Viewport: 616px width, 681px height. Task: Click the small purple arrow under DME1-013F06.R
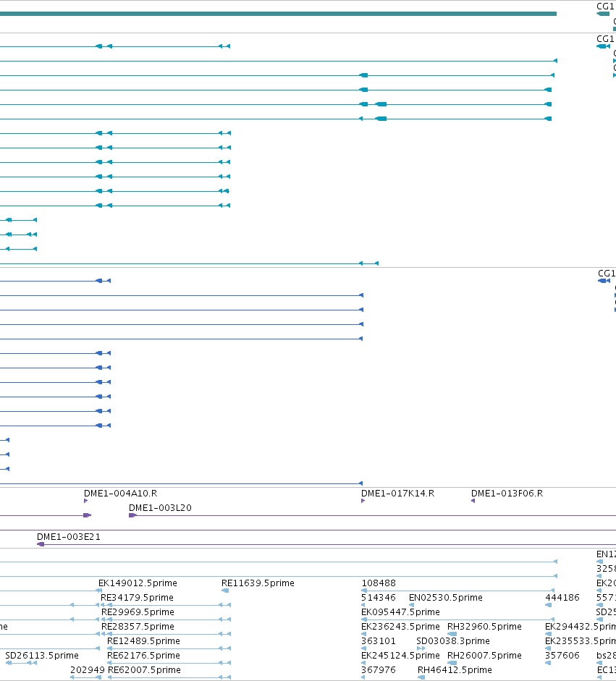pyautogui.click(x=473, y=501)
